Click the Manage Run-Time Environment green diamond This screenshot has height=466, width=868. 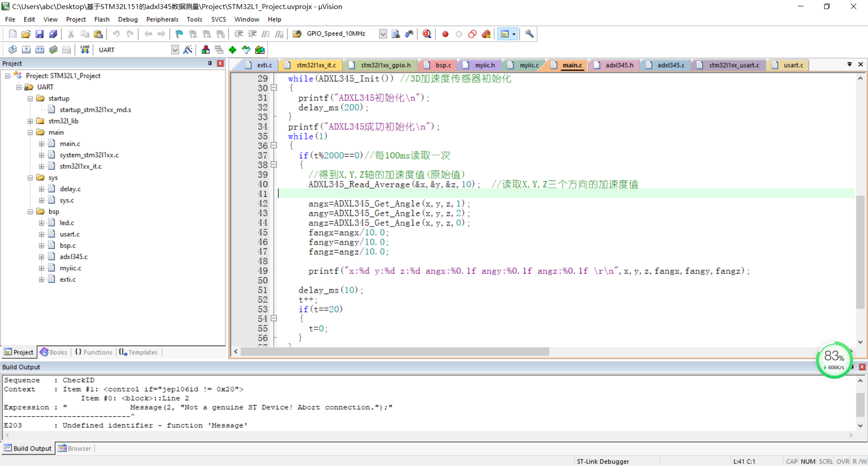(232, 50)
